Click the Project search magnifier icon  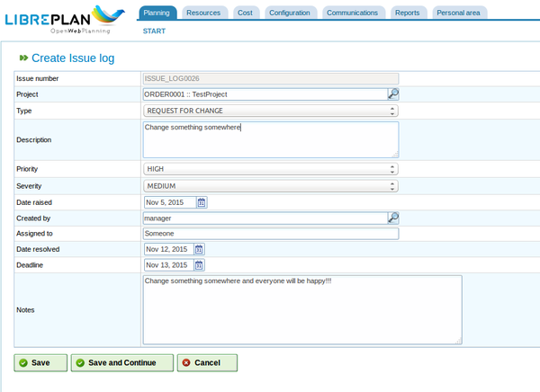pyautogui.click(x=393, y=94)
